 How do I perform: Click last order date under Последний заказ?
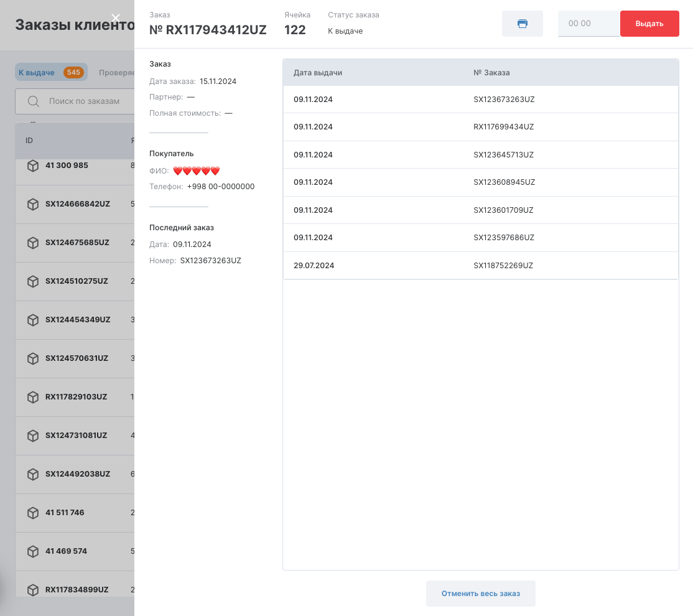192,245
